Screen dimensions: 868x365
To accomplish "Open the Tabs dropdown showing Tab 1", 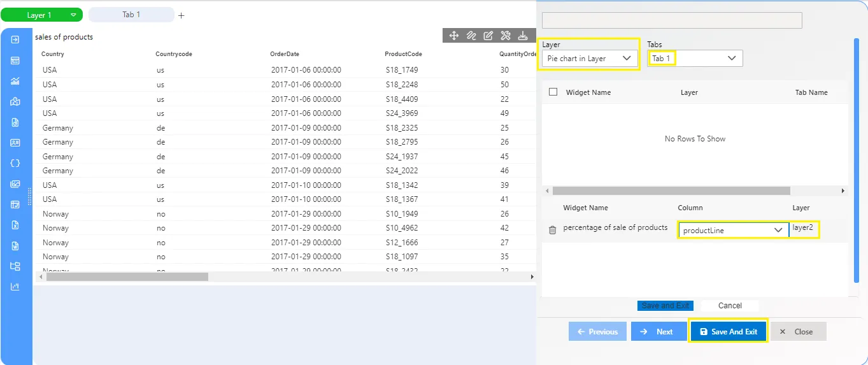I will click(x=695, y=59).
